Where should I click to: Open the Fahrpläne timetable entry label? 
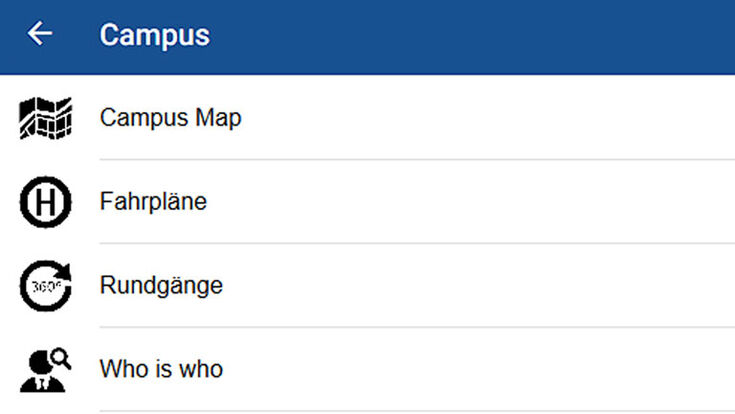pyautogui.click(x=153, y=202)
